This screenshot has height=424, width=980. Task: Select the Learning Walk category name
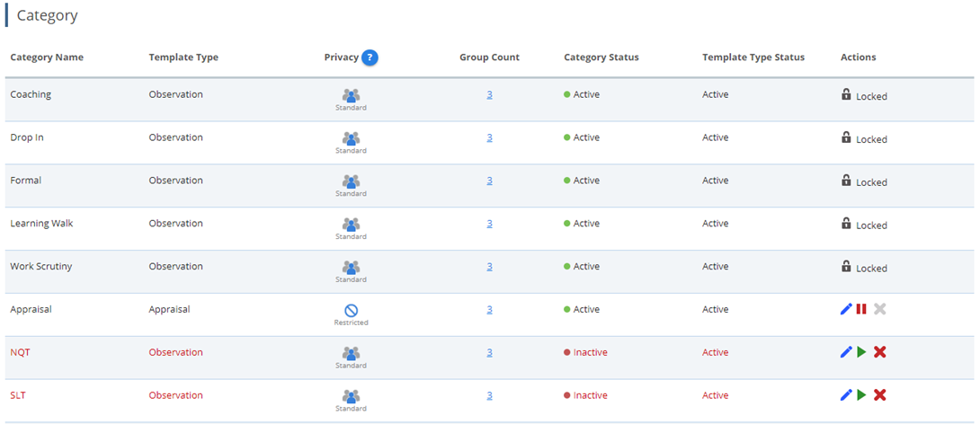(41, 224)
